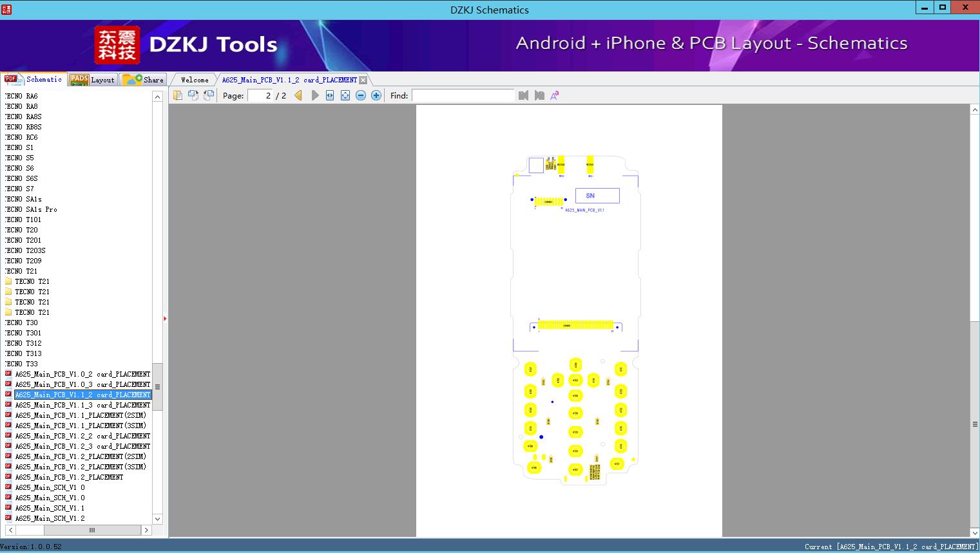Zoom out using the minus icon
The width and height of the screenshot is (980, 553).
click(361, 95)
